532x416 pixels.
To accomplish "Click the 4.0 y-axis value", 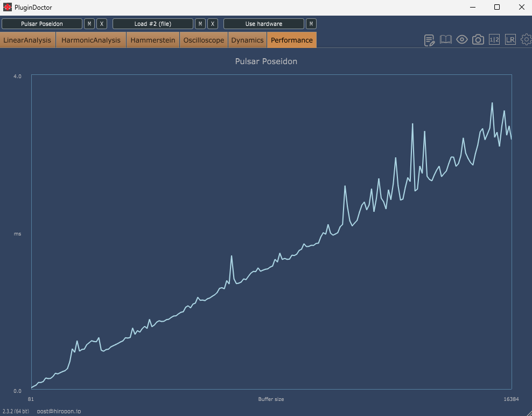I will click(x=17, y=76).
